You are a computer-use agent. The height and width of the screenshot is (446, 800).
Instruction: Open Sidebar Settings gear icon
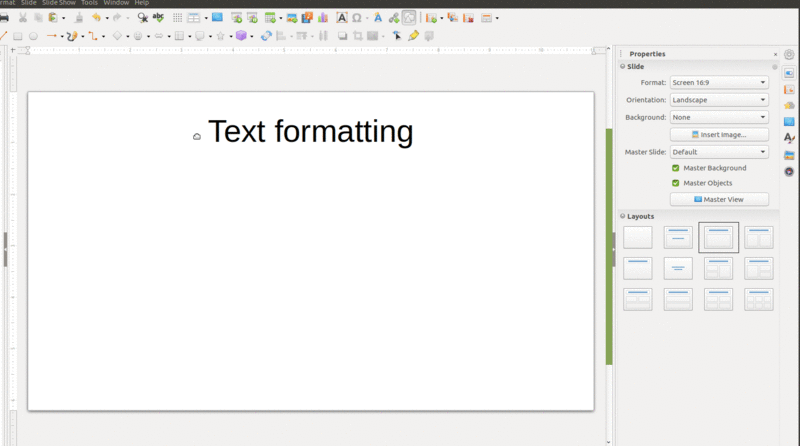789,54
